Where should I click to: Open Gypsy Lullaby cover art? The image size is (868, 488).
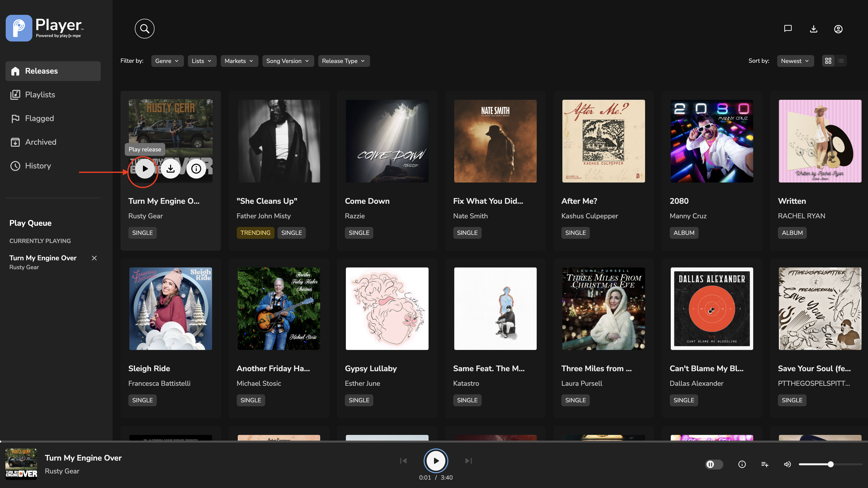[x=387, y=309]
